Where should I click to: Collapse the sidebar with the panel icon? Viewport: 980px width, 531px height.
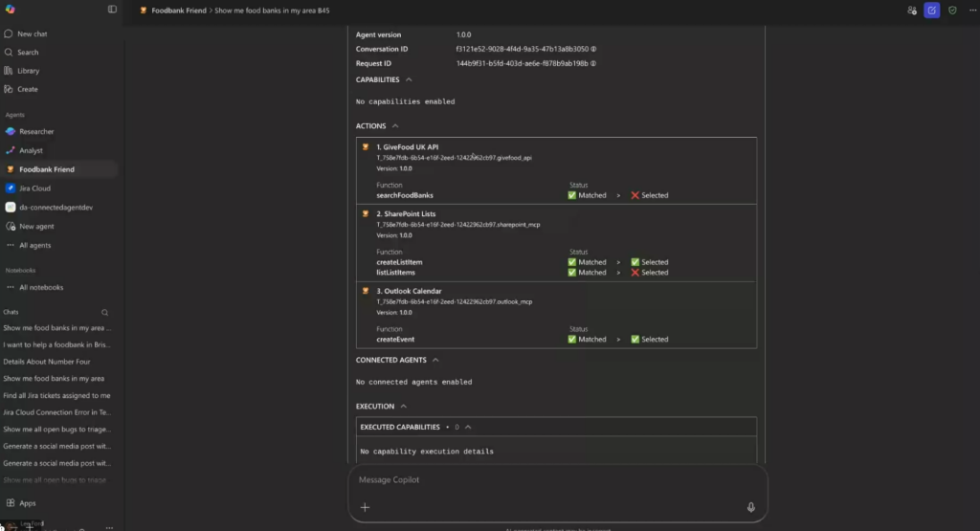point(112,10)
